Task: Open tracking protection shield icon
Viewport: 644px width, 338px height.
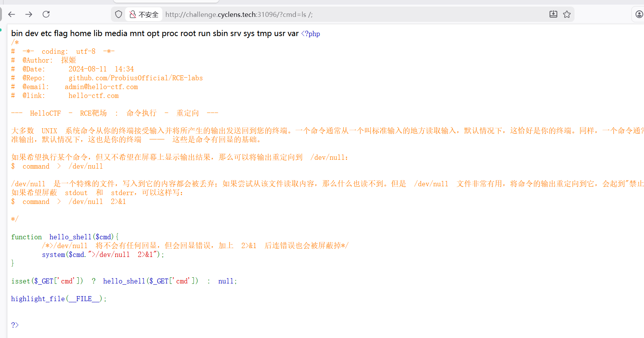Action: (x=119, y=14)
